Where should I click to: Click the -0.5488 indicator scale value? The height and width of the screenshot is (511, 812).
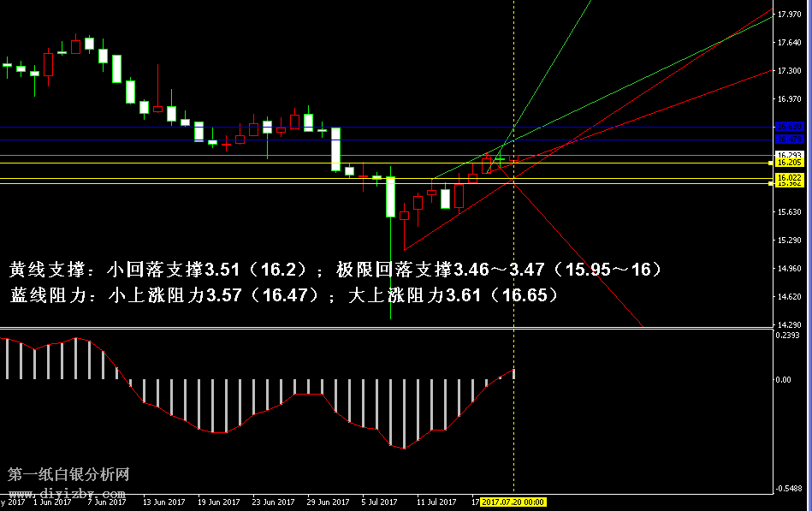tap(788, 489)
